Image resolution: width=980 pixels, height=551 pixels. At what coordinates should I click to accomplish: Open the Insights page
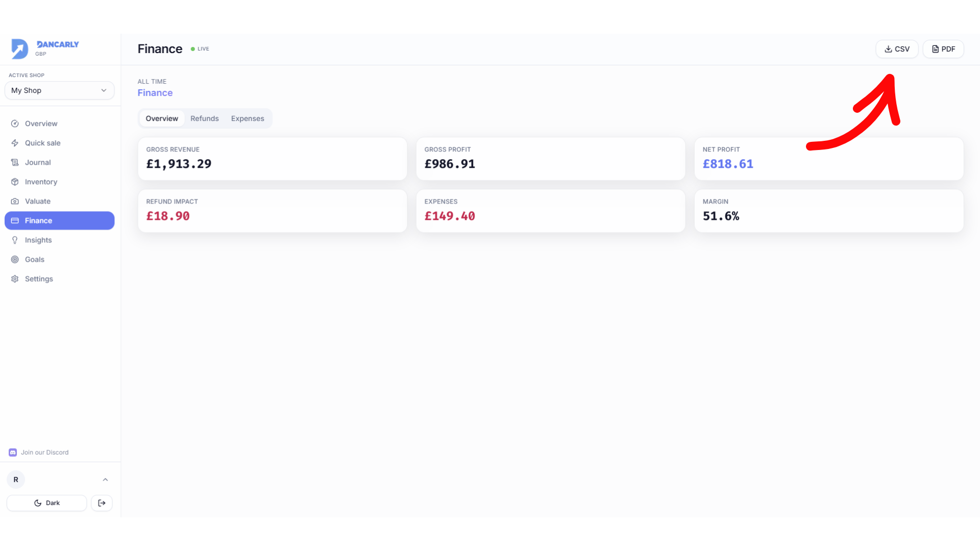click(x=59, y=240)
